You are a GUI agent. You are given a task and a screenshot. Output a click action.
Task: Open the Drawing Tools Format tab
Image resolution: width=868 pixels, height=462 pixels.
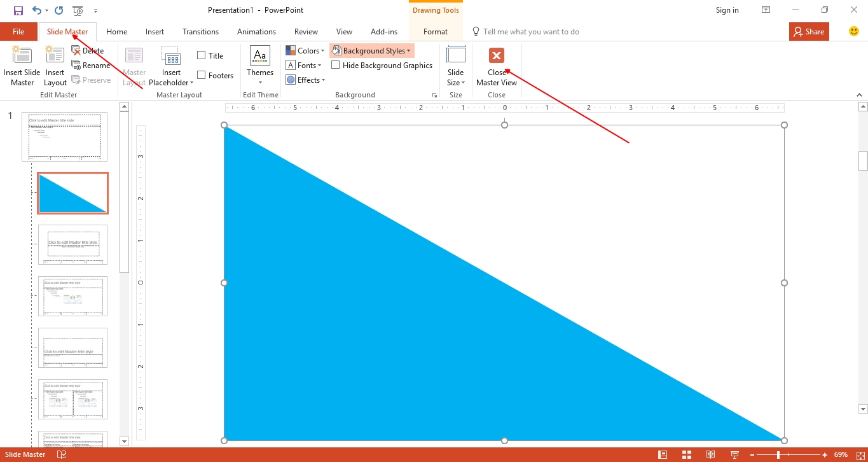(436, 31)
